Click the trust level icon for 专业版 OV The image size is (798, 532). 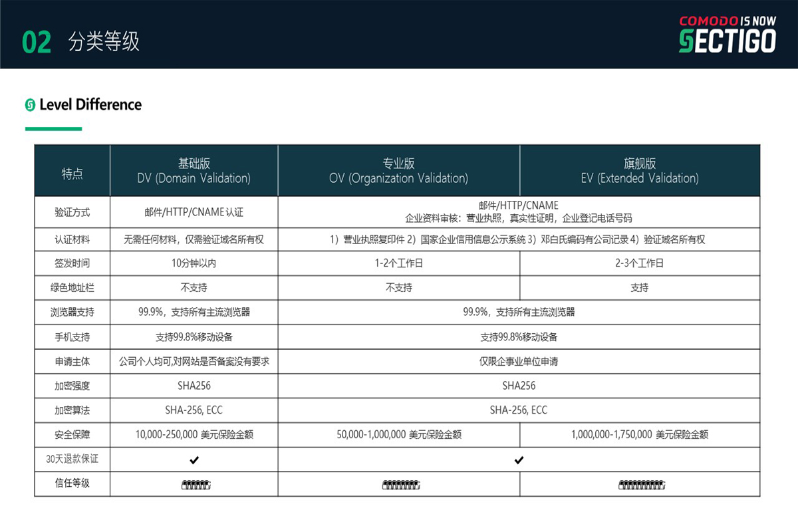click(400, 485)
